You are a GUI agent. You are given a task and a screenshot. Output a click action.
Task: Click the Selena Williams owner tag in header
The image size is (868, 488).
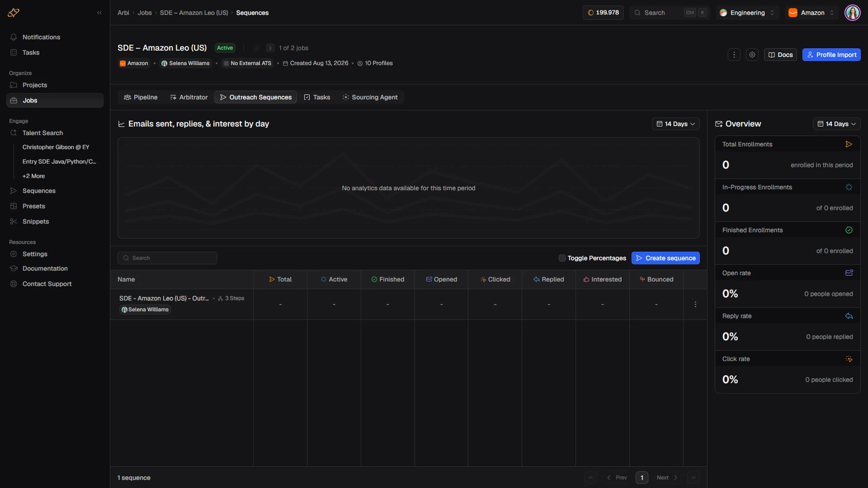(185, 63)
